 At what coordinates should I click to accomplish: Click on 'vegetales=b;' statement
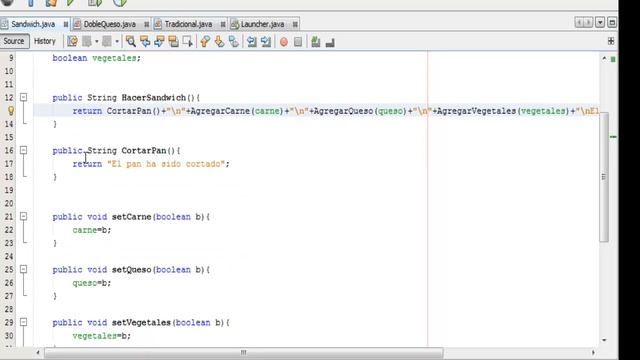102,336
